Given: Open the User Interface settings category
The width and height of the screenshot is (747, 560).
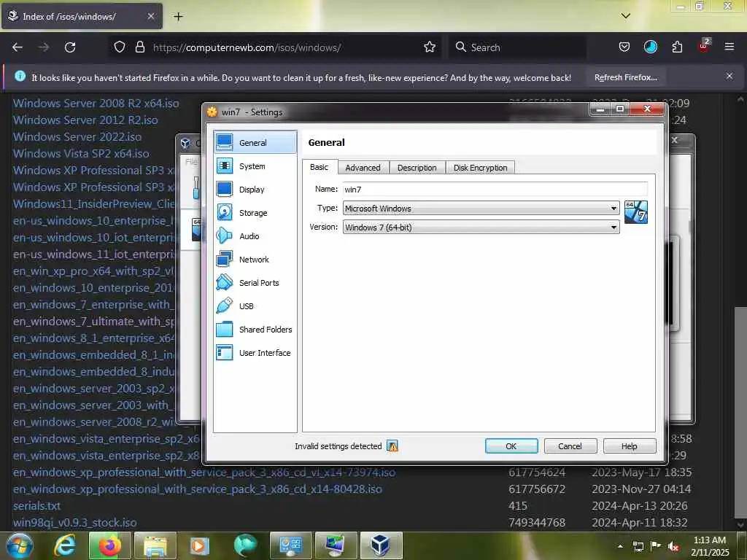Looking at the screenshot, I should (x=255, y=353).
